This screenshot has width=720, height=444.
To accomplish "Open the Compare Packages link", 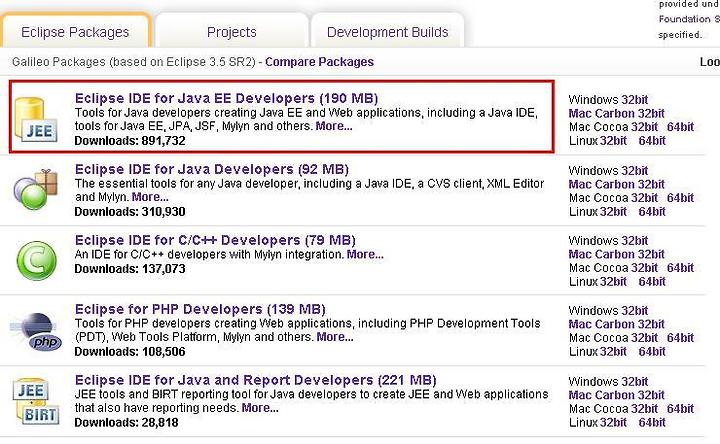I will (319, 62).
